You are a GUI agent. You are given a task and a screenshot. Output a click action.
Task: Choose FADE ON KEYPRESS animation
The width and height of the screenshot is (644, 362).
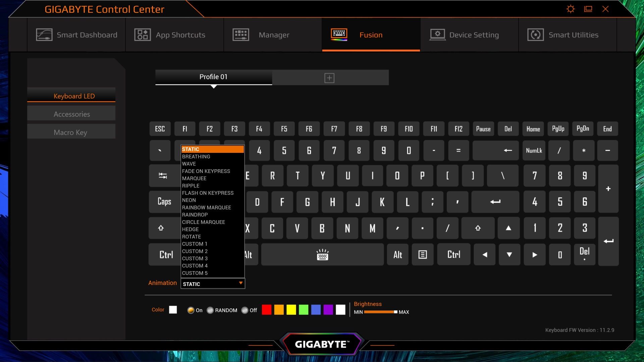pos(212,171)
